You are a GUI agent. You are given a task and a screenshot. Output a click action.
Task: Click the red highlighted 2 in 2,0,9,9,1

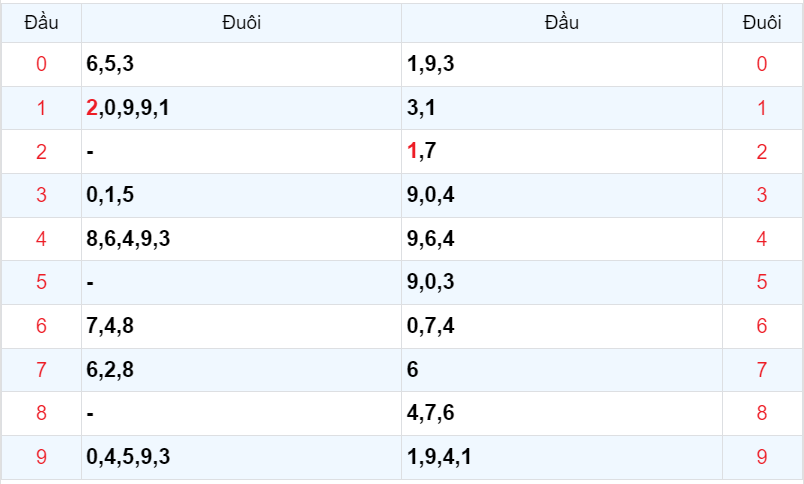pyautogui.click(x=92, y=108)
